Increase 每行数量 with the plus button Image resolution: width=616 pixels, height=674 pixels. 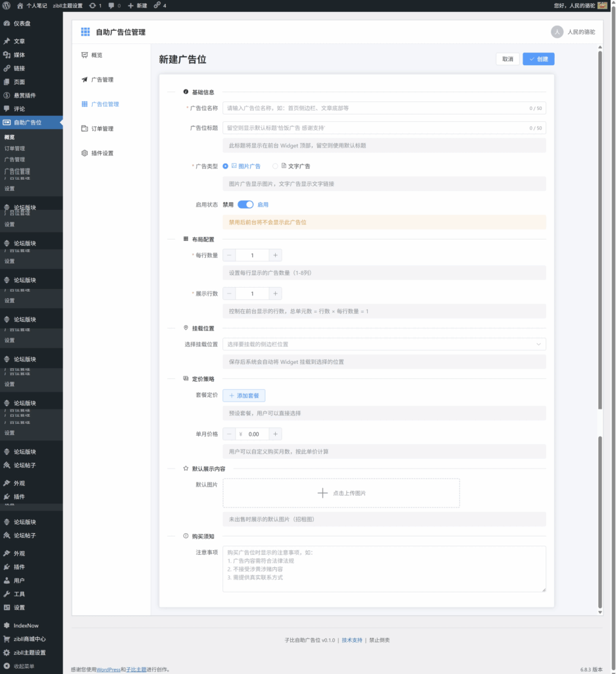tap(275, 255)
